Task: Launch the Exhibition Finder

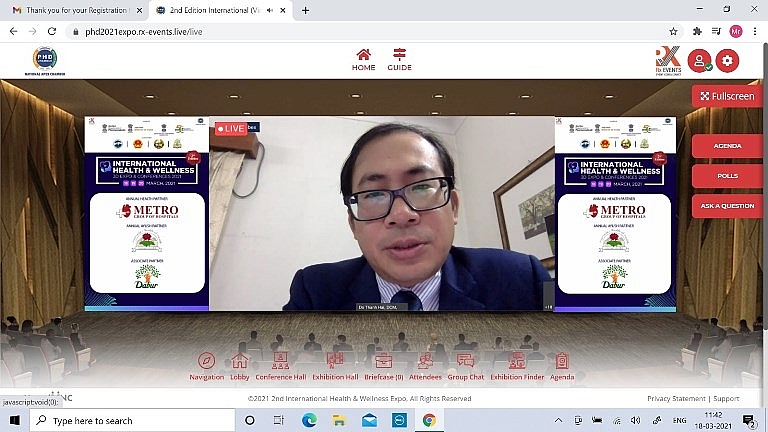Action: (x=517, y=362)
